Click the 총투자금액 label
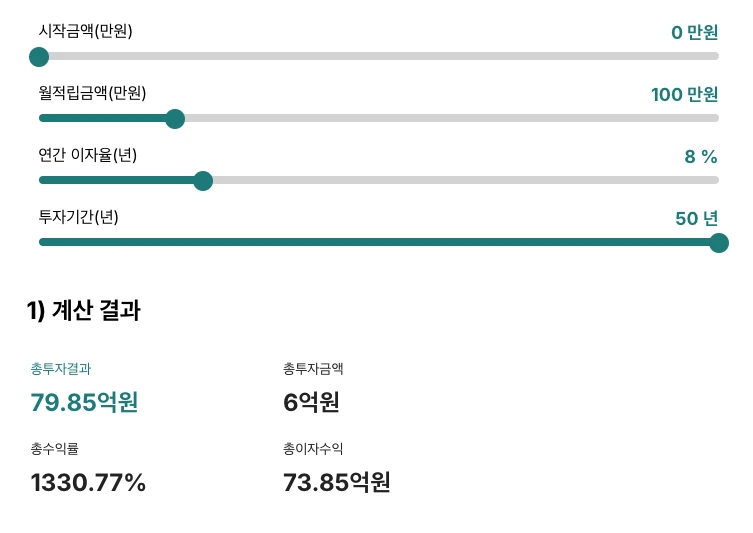Image resolution: width=753 pixels, height=533 pixels. pyautogui.click(x=314, y=369)
